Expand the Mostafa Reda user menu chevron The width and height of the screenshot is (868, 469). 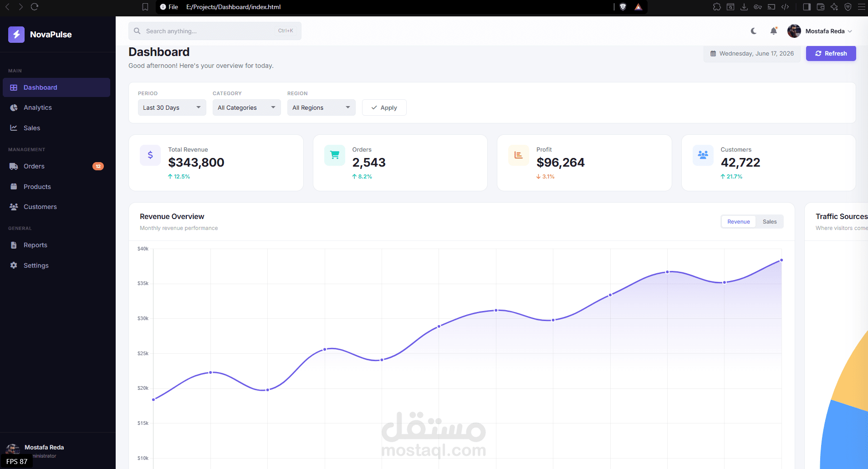pos(850,31)
